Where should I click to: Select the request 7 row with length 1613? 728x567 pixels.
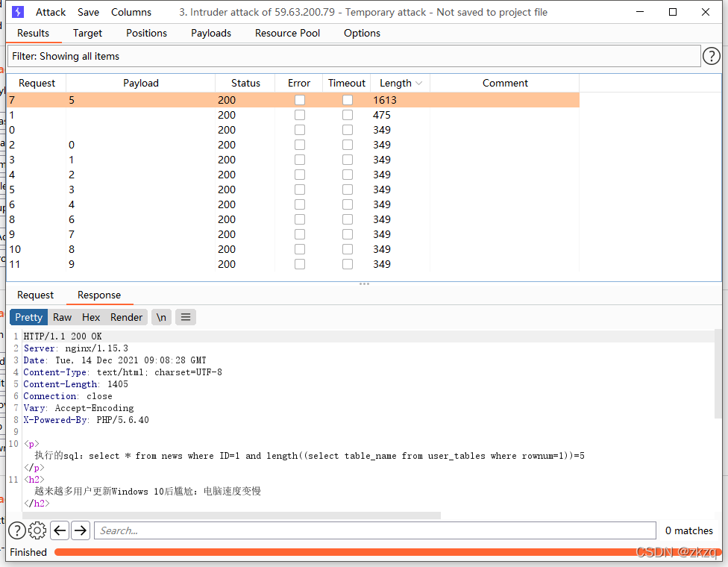point(293,100)
